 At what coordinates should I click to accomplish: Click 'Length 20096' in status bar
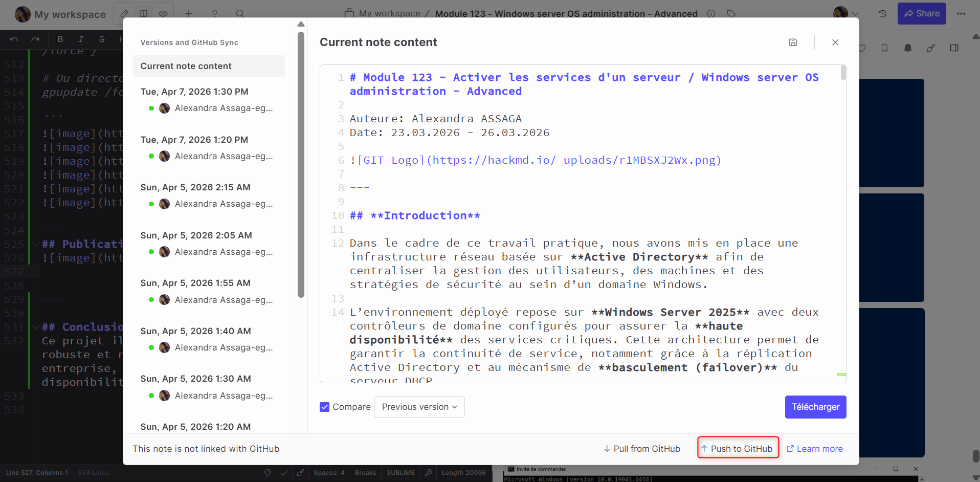click(463, 473)
